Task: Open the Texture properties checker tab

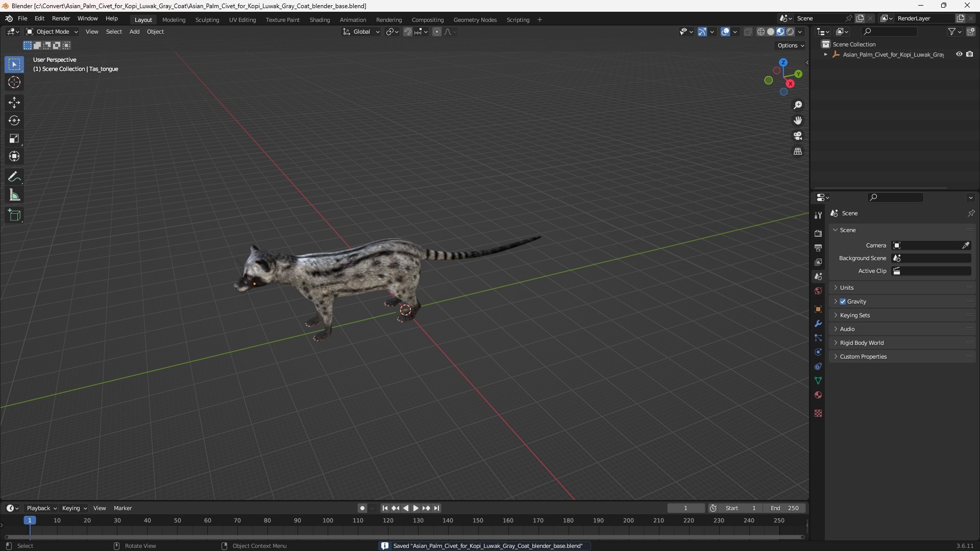Action: [x=818, y=413]
